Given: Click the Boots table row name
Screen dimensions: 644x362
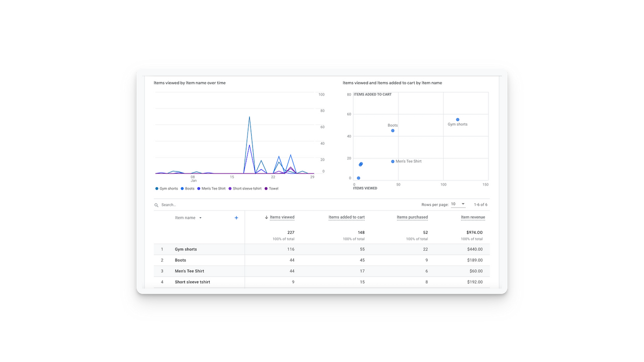Looking at the screenshot, I should tap(181, 260).
